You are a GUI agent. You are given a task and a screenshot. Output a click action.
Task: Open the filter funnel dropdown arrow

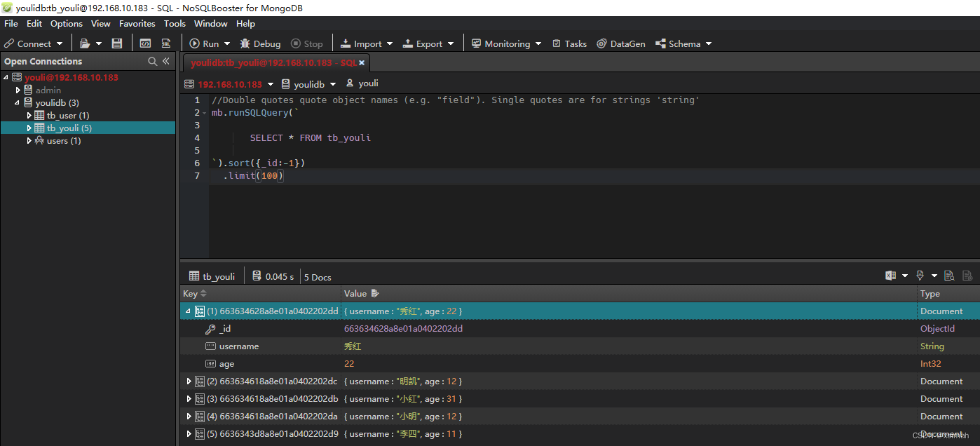(x=934, y=276)
